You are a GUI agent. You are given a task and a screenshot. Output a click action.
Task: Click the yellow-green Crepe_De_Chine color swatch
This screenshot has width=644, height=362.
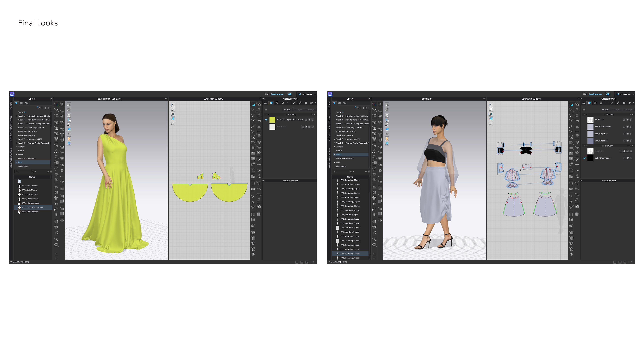pos(272,120)
